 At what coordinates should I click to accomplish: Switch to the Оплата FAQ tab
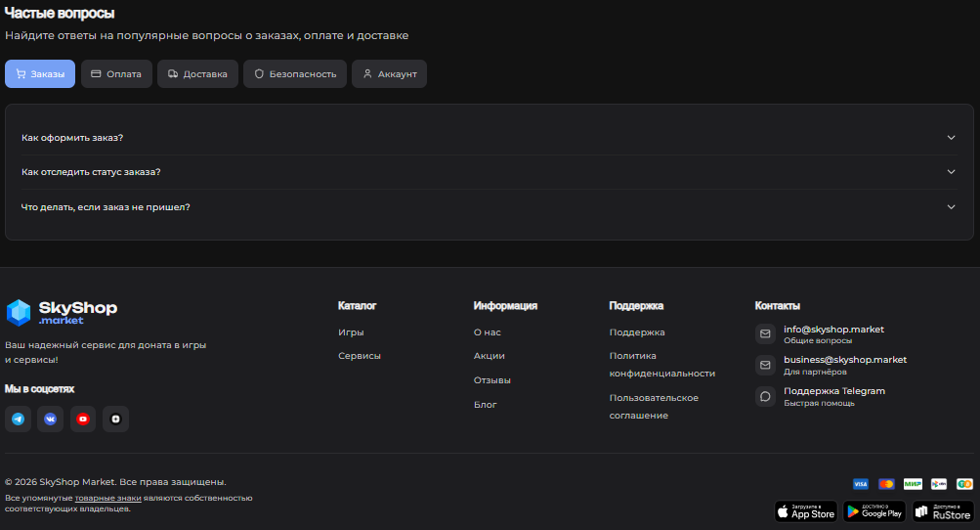coord(116,74)
